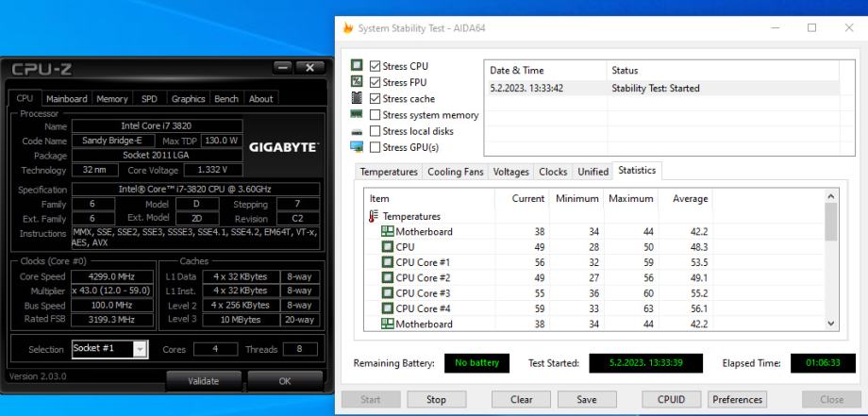Click the Status log column header

(723, 70)
